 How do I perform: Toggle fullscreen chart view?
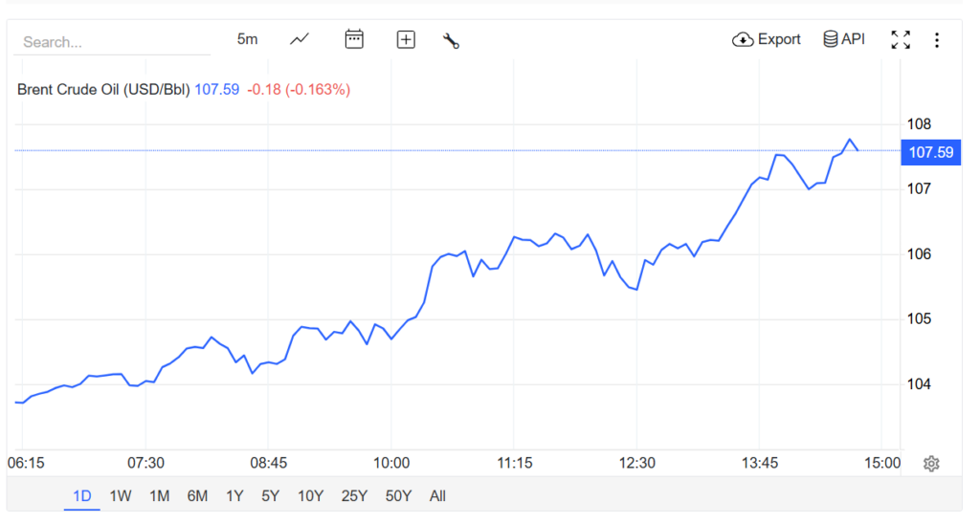(900, 39)
